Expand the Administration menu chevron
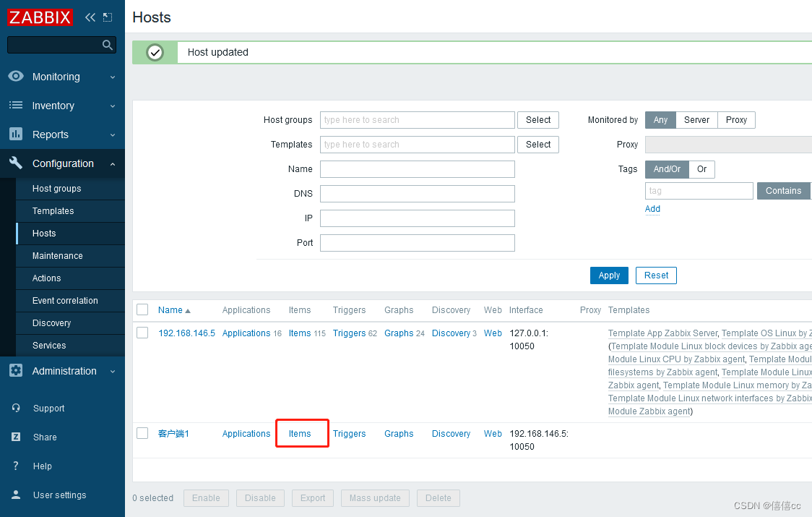812x517 pixels. 113,371
